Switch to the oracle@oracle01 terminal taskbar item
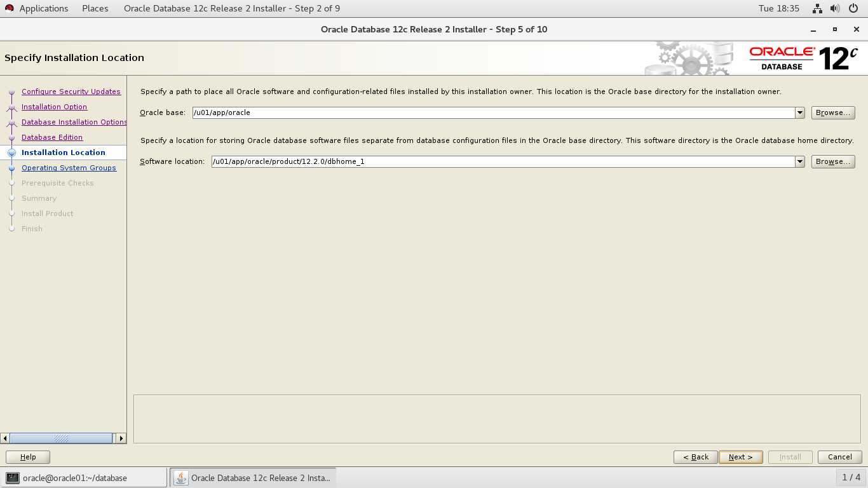This screenshot has width=868, height=488. pos(84,478)
